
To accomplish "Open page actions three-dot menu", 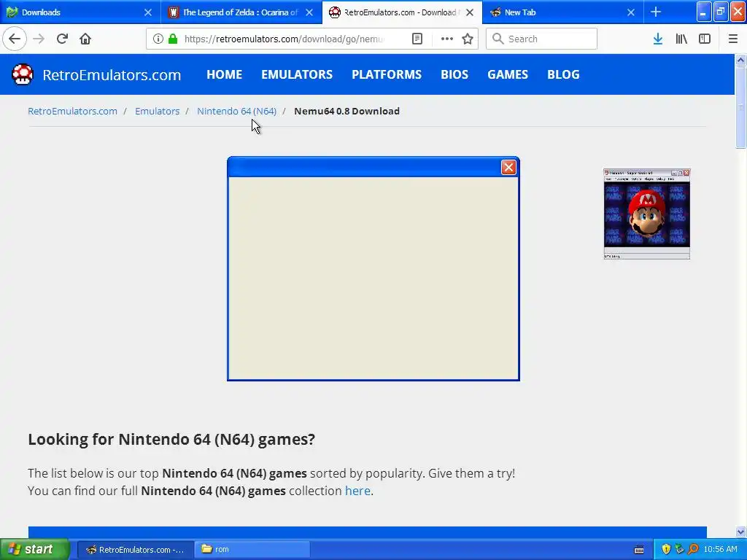I will tap(447, 39).
